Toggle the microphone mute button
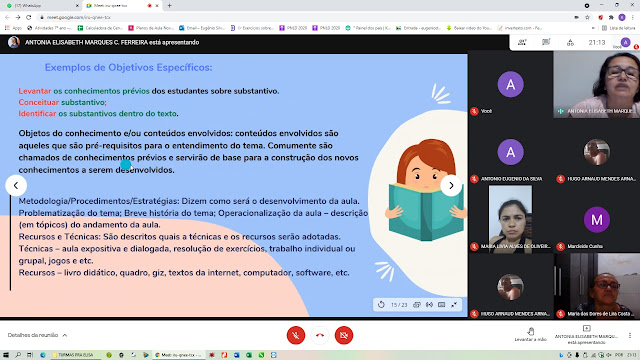 point(296,336)
